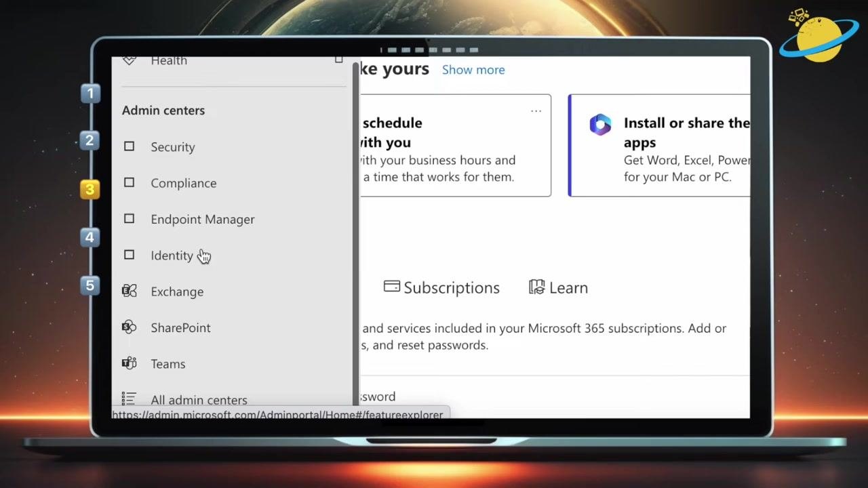Click the Identity icon in sidebar
868x488 pixels.
tap(129, 255)
